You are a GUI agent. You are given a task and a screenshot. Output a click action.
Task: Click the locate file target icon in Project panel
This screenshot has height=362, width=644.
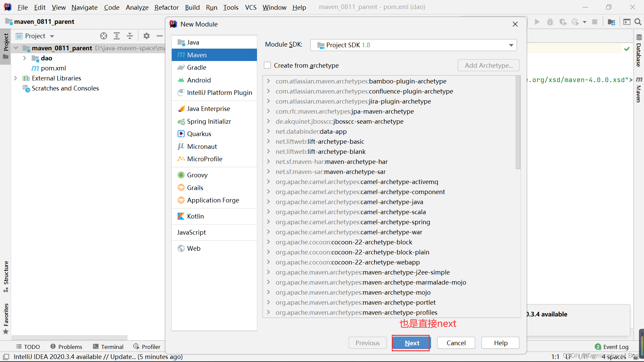(104, 36)
